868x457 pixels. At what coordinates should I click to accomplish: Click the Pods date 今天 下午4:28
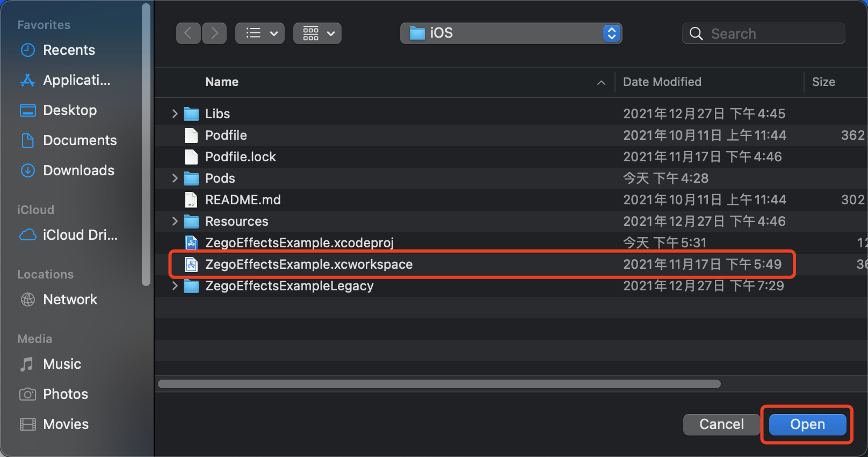point(666,178)
